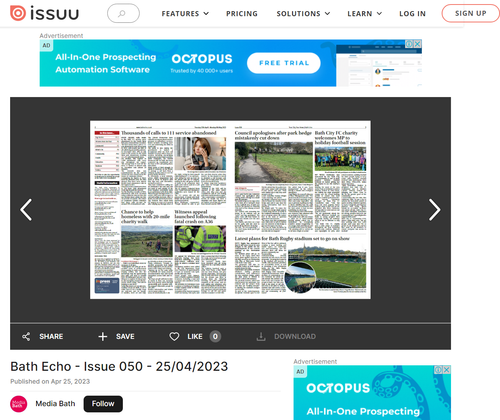Click the Download icon

click(261, 337)
